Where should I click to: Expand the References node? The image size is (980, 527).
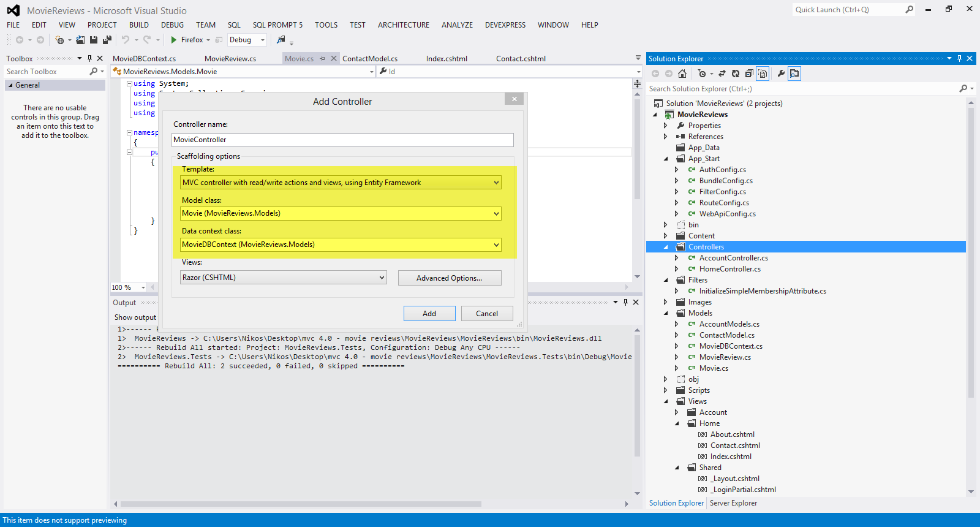(x=666, y=137)
